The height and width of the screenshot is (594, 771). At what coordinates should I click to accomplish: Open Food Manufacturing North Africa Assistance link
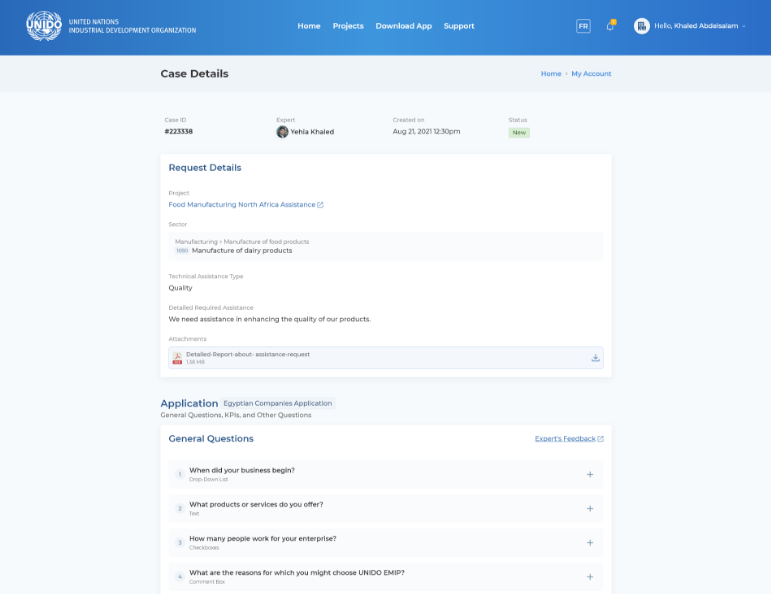click(x=241, y=205)
